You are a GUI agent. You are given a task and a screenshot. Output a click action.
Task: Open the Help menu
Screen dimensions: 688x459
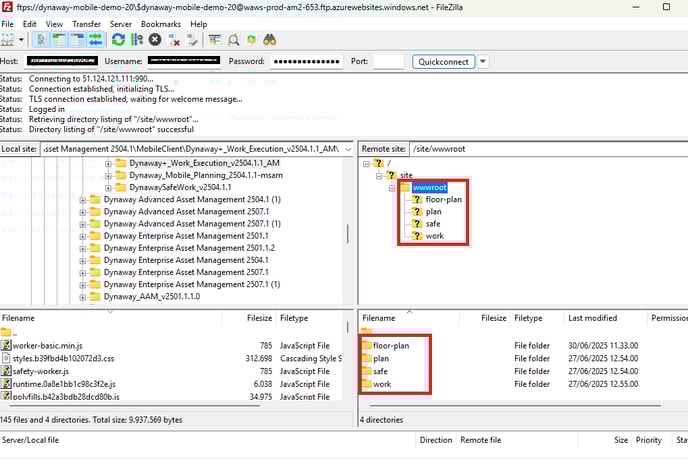tap(198, 24)
